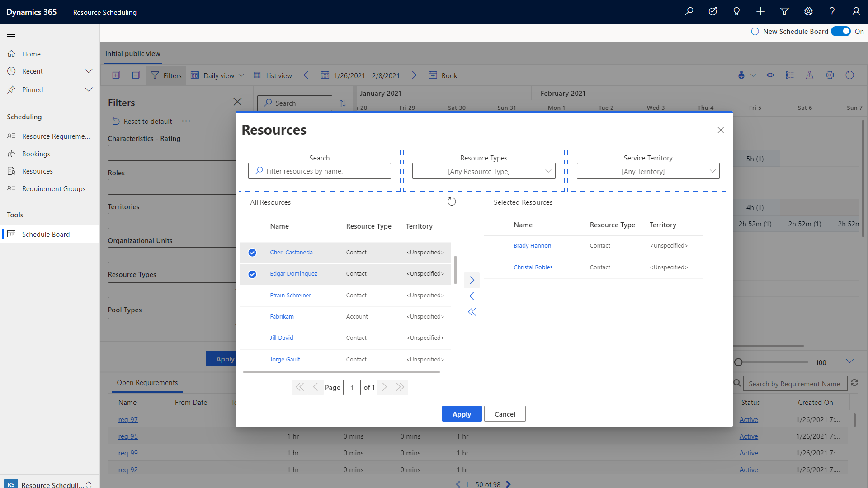Image resolution: width=868 pixels, height=488 pixels.
Task: Click the move-right arrow to add resources
Action: coord(472,280)
